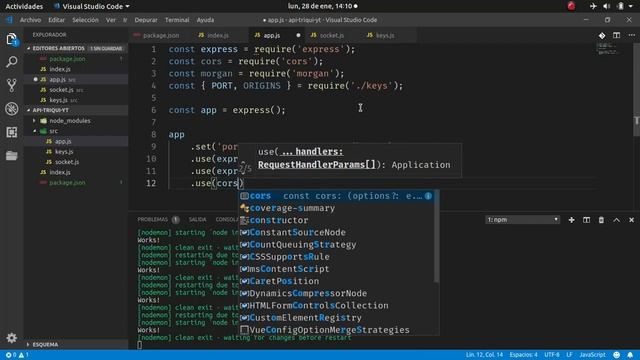Click the battery icon in top bar
640x360 pixels.
coord(620,6)
